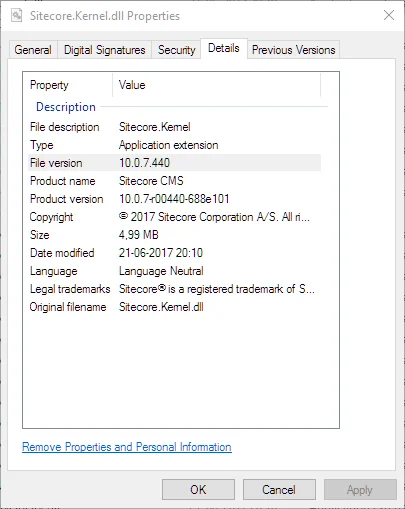Select the Legal trademarks row

point(174,289)
